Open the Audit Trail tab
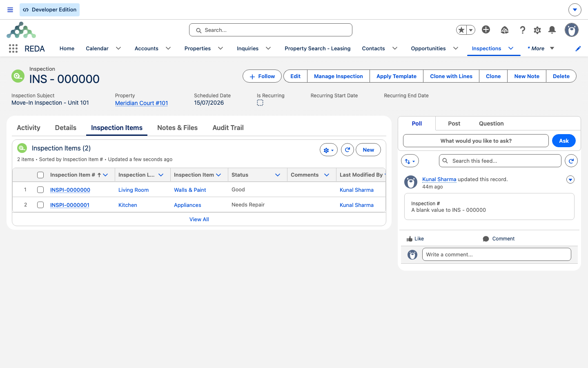The height and width of the screenshot is (368, 588). pyautogui.click(x=228, y=128)
